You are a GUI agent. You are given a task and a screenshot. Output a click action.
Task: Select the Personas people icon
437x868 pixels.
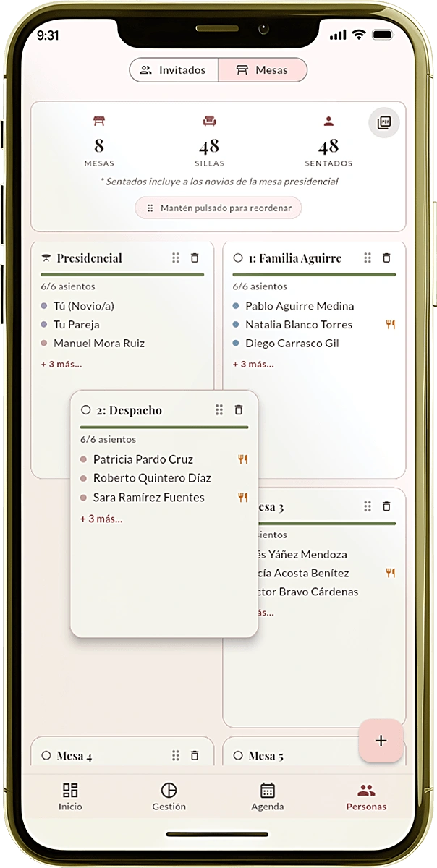tap(366, 792)
